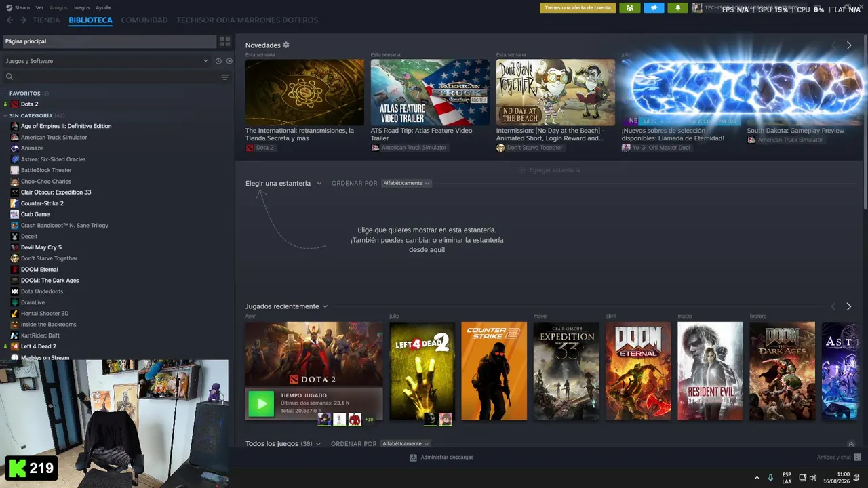Click the magnifier search icon in library
The height and width of the screenshot is (488, 868).
(x=9, y=77)
